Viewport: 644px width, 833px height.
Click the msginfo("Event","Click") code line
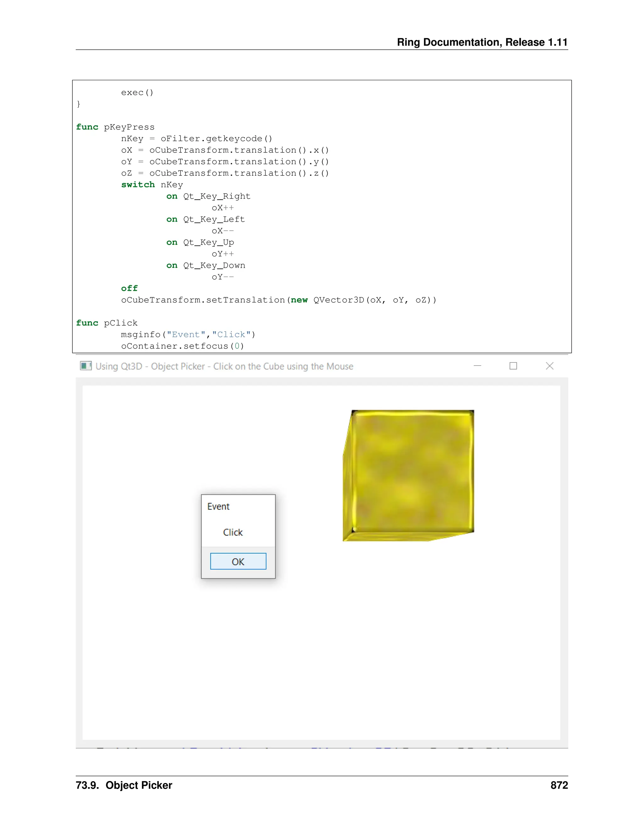tap(188, 334)
